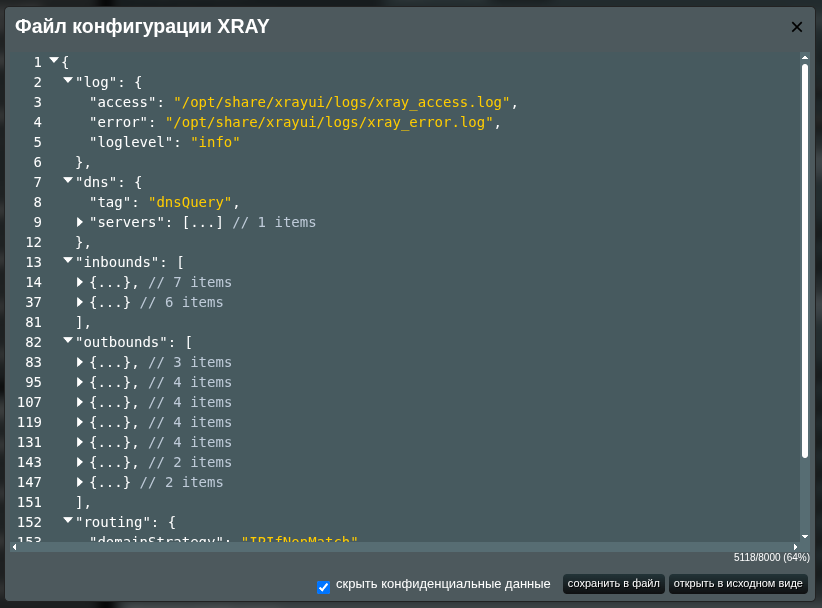Click the "log" key text
Image resolution: width=822 pixels, height=608 pixels.
click(96, 82)
